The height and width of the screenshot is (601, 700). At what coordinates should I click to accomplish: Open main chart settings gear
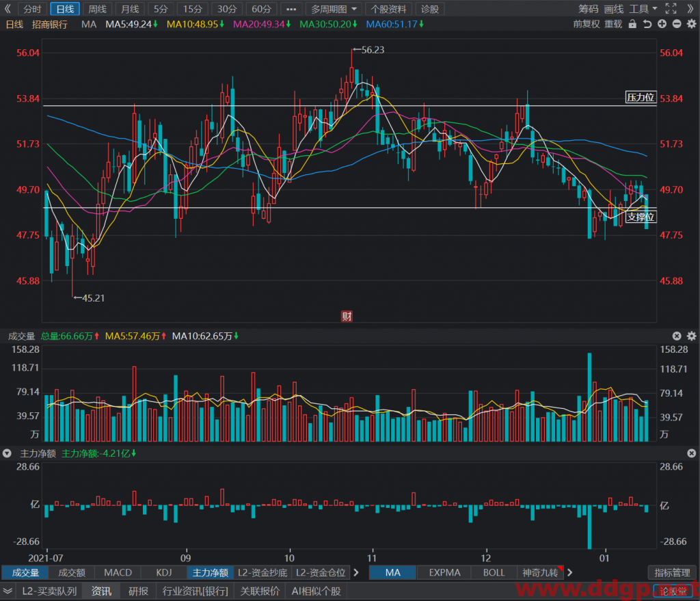692,24
